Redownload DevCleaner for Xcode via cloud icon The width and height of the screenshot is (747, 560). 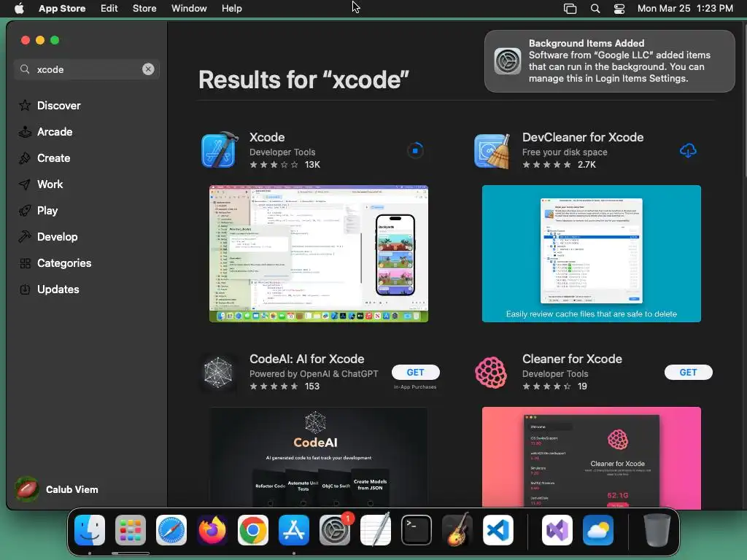tap(688, 150)
